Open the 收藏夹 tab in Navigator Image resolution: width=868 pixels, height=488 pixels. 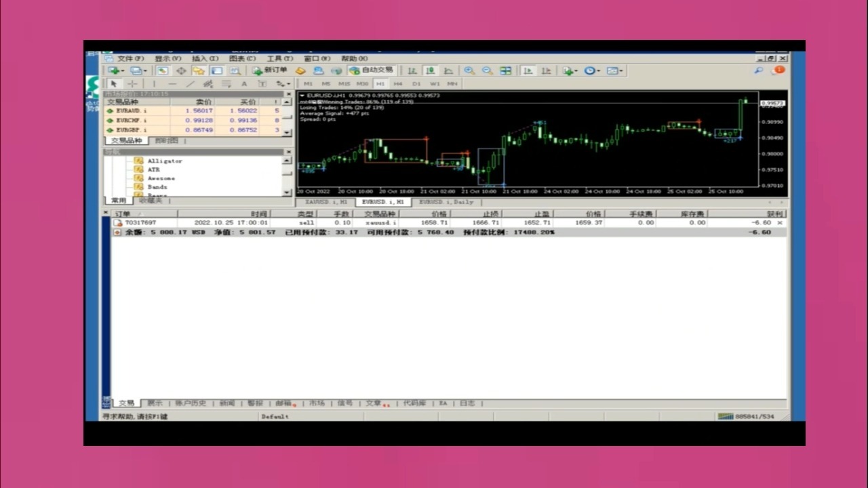[151, 201]
